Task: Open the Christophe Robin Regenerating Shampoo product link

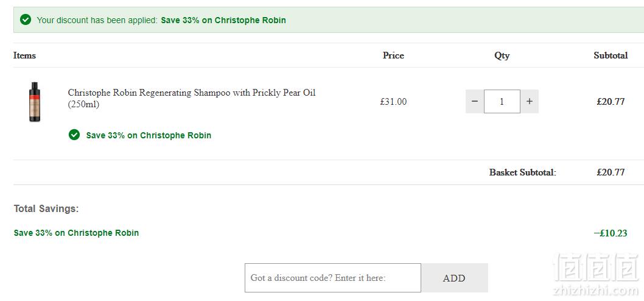Action: pos(192,99)
